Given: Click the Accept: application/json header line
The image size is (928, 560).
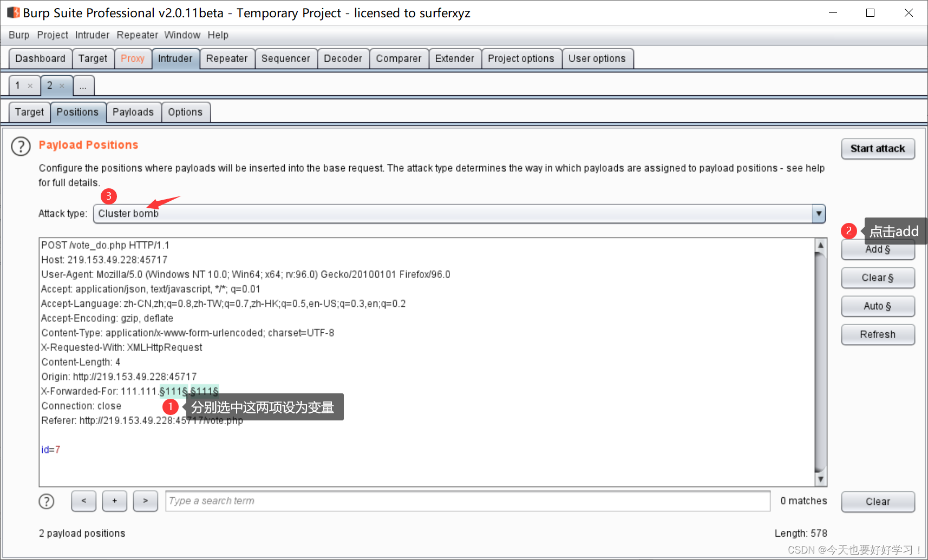Looking at the screenshot, I should click(x=151, y=289).
